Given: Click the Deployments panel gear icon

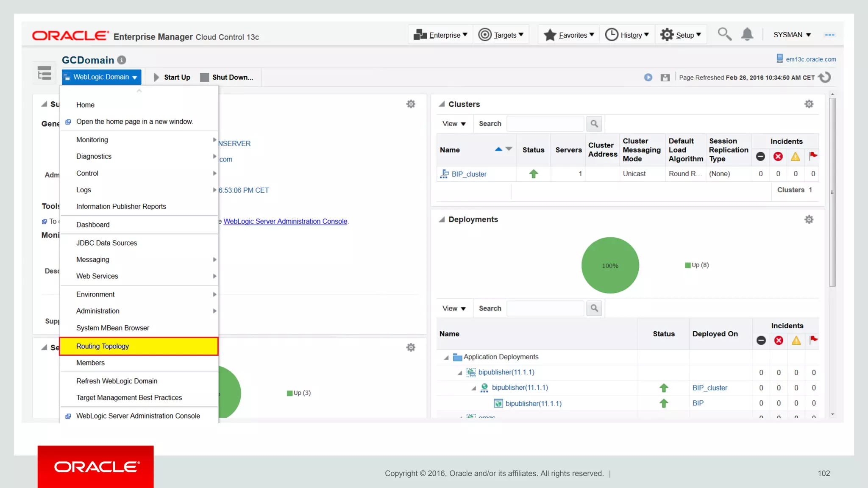Looking at the screenshot, I should point(809,219).
